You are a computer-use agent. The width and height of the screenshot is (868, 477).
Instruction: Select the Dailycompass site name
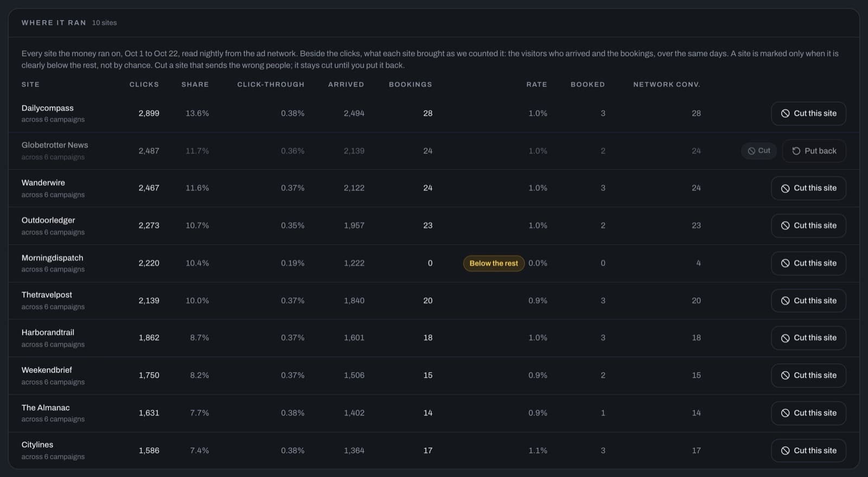48,108
